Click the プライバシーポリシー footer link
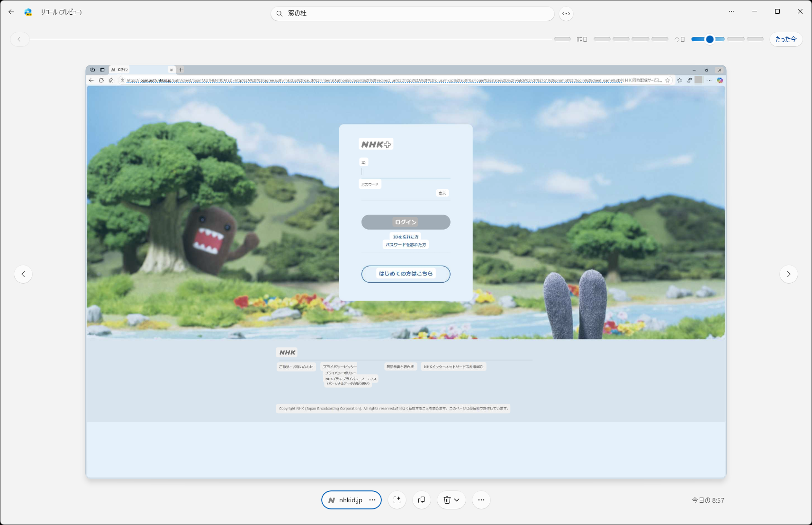812x525 pixels. [340, 373]
